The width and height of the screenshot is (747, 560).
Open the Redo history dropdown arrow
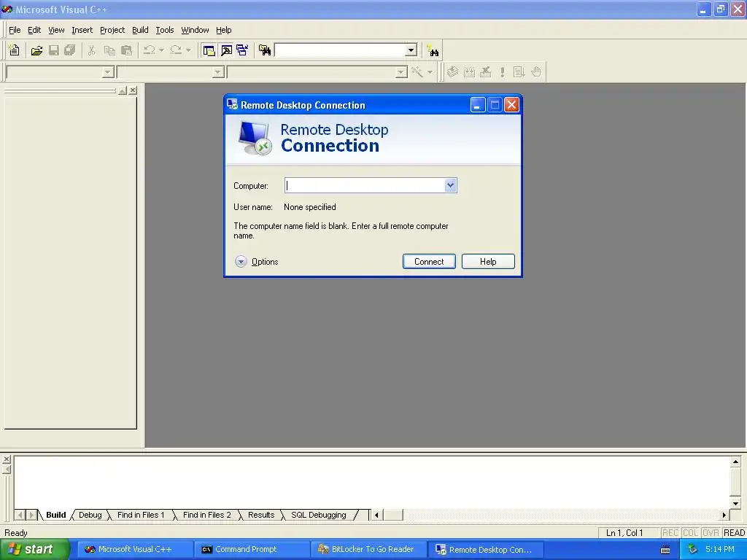[x=189, y=50]
